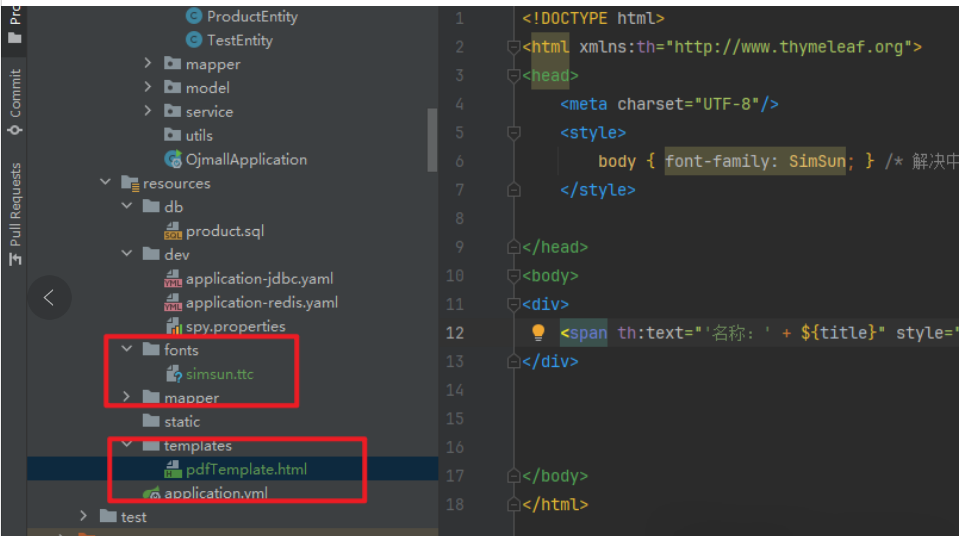
Task: Click the pdfTemplate.html HTML icon
Action: pyautogui.click(x=173, y=469)
